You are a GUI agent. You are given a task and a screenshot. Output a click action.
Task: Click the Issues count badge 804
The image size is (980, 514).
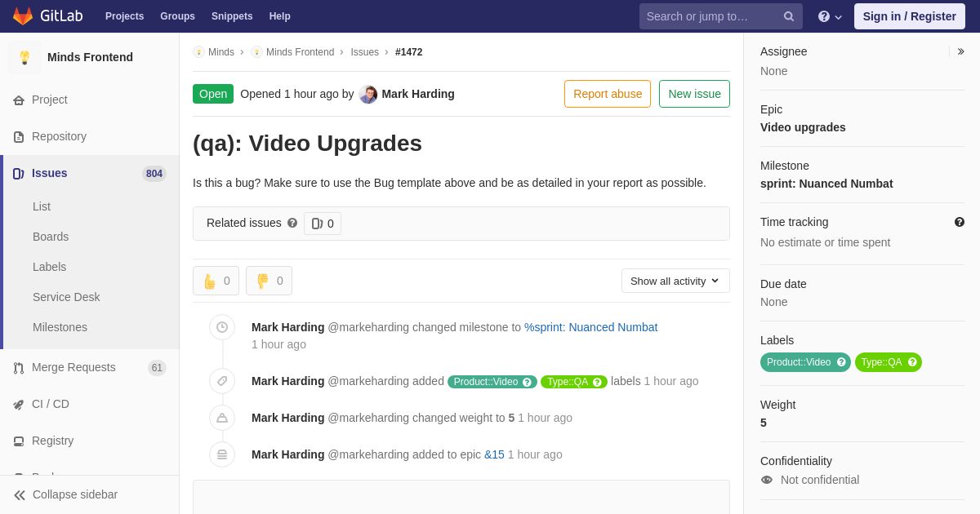pyautogui.click(x=154, y=174)
